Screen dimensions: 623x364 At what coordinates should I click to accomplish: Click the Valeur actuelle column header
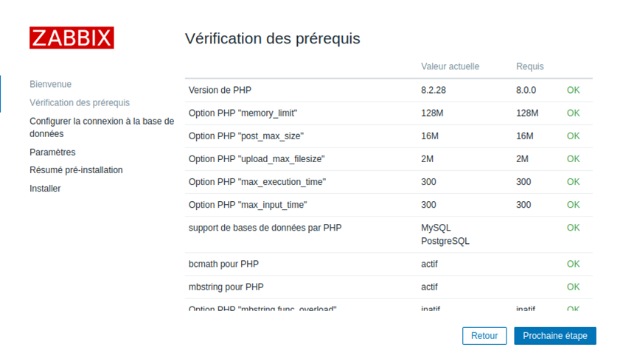[x=450, y=66]
